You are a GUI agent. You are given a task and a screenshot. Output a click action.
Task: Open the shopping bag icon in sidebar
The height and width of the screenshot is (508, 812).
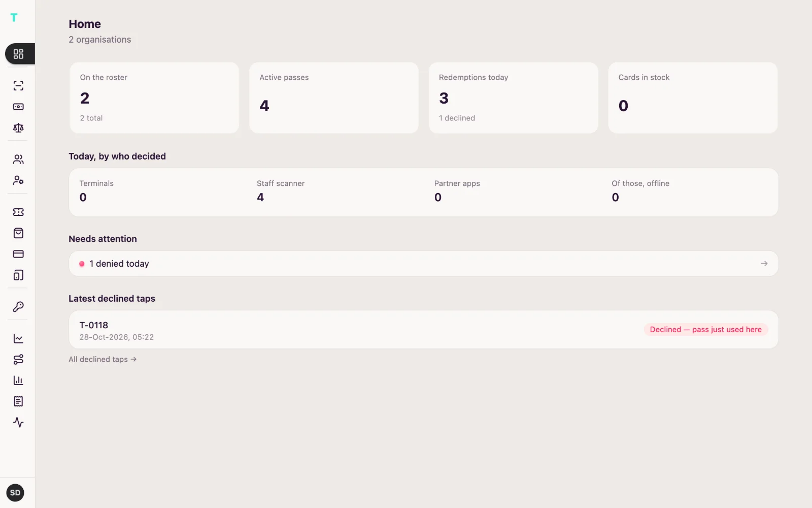[18, 233]
